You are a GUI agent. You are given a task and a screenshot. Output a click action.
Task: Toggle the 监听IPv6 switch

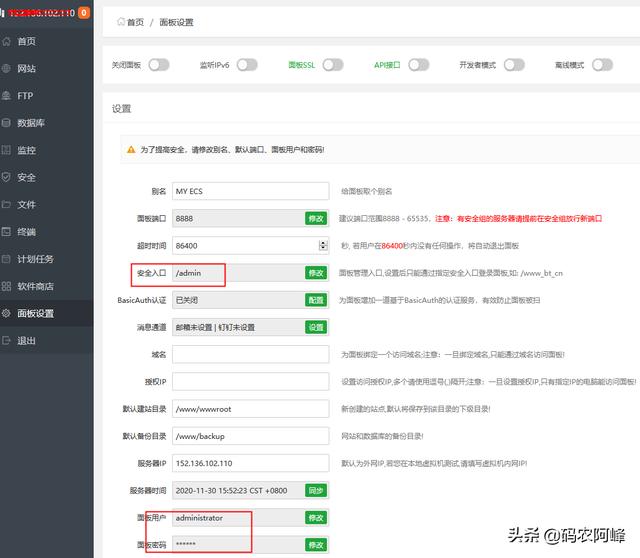[247, 65]
